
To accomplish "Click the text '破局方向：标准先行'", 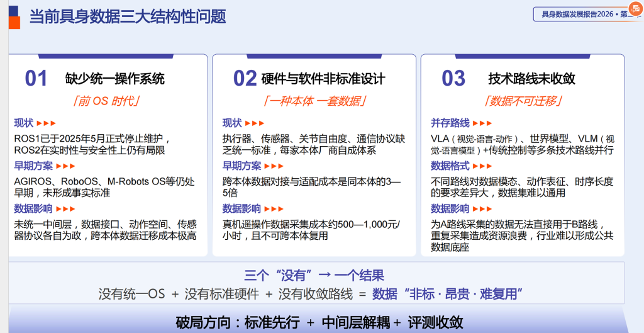I will (x=238, y=322).
